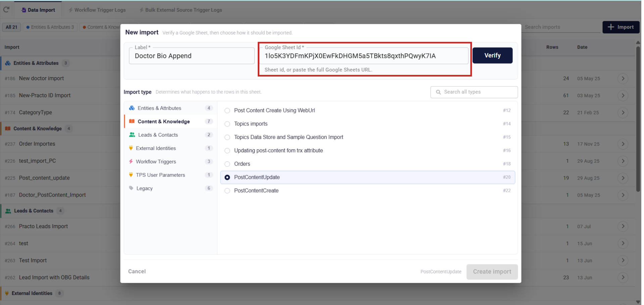Click the Workflow Triggers lightning icon in the Import type list

(x=131, y=161)
